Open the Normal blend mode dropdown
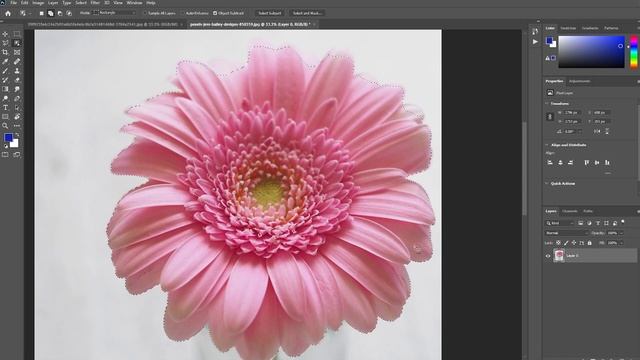Screen dimensions: 640x360 tap(567, 233)
